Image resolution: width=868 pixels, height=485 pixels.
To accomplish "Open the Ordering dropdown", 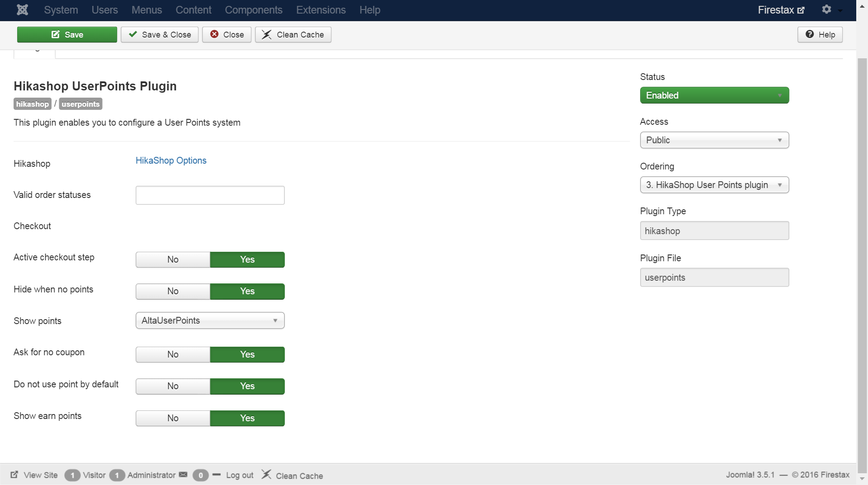I will (x=714, y=185).
